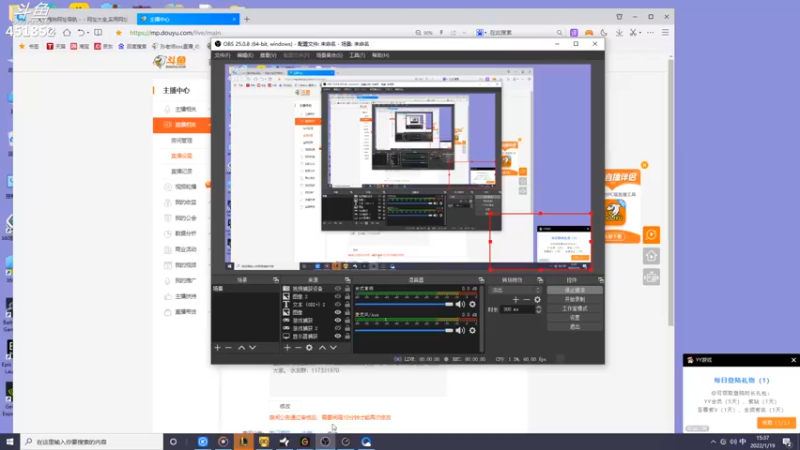Remove the selected source with the minus icon

point(298,347)
